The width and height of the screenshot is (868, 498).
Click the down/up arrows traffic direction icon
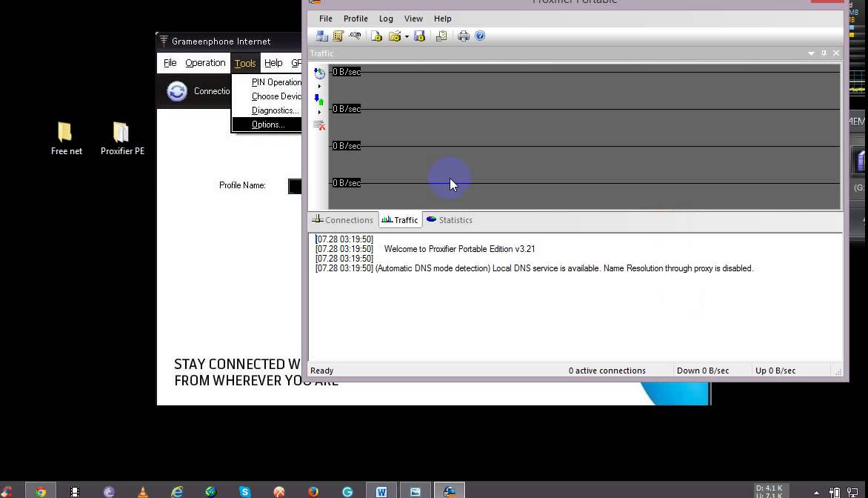[x=319, y=99]
